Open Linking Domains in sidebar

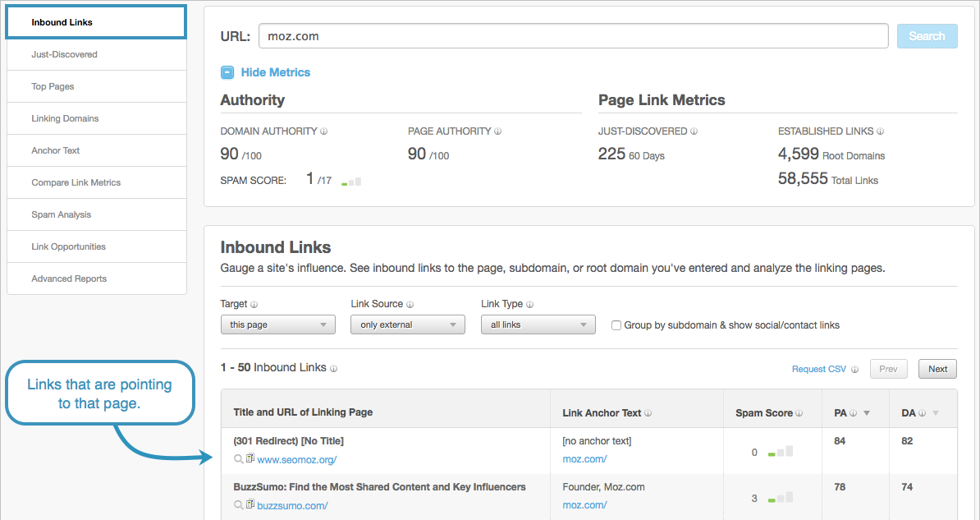[96, 118]
